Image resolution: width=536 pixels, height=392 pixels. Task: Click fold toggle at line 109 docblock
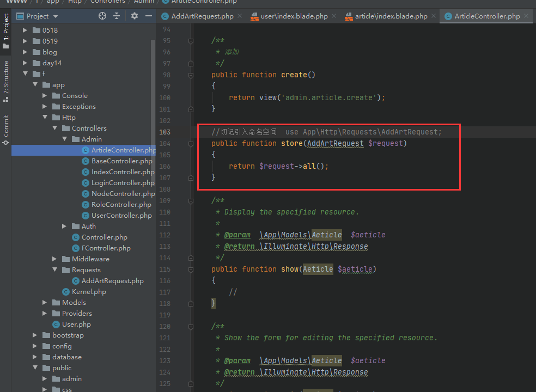(x=191, y=201)
